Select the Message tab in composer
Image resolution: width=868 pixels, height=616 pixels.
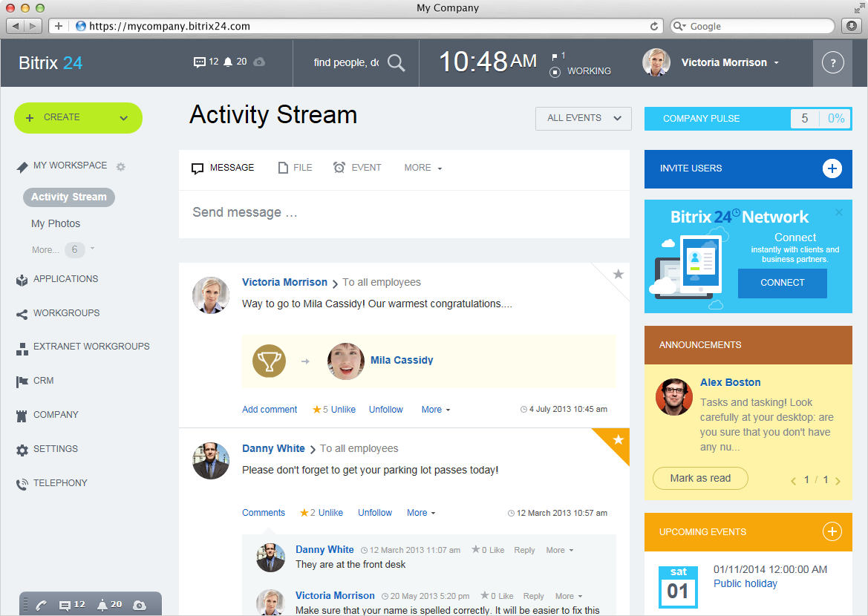(x=223, y=168)
